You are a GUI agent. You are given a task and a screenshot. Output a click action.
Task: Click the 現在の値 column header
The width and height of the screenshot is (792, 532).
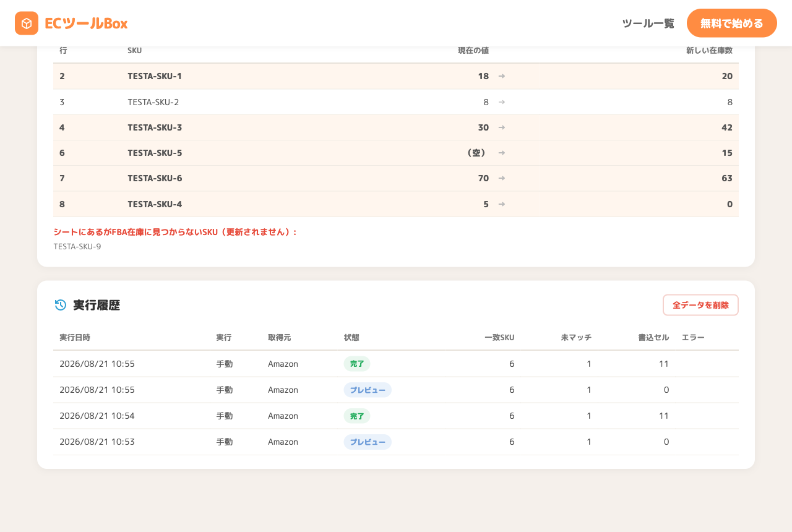coord(473,50)
